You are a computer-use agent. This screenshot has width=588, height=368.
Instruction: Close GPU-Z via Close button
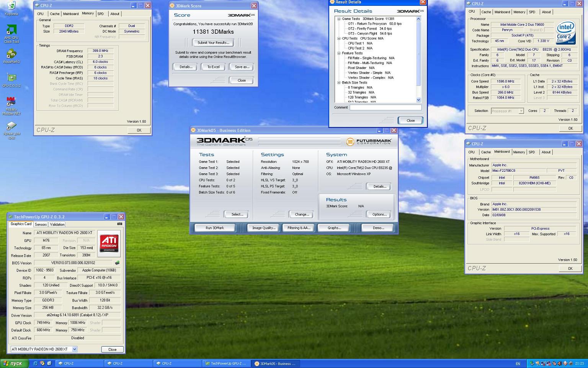[112, 349]
